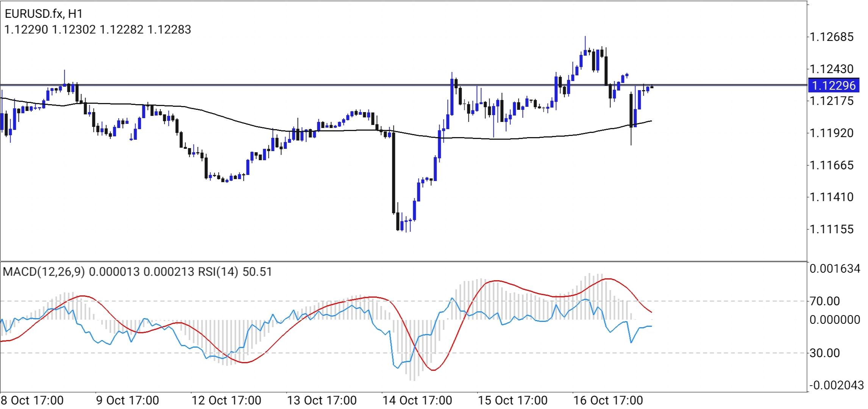Click the 8 Oct 17:00 time label

(32, 401)
